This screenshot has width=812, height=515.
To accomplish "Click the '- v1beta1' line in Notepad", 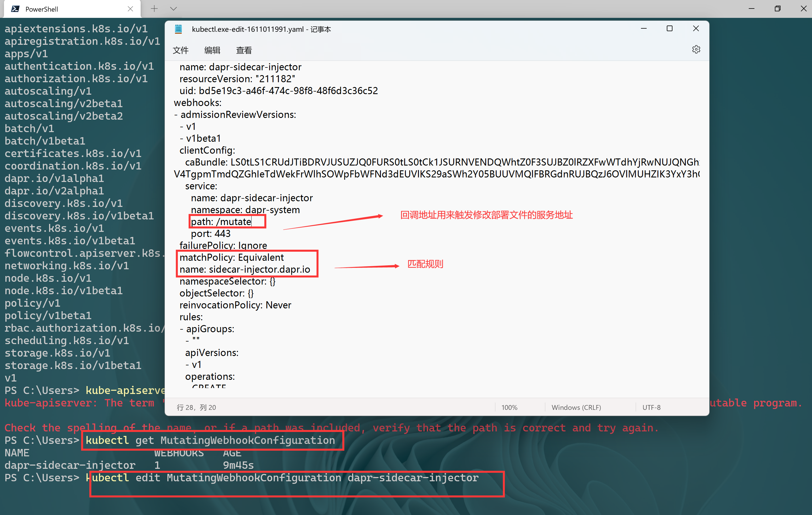I will pos(200,138).
